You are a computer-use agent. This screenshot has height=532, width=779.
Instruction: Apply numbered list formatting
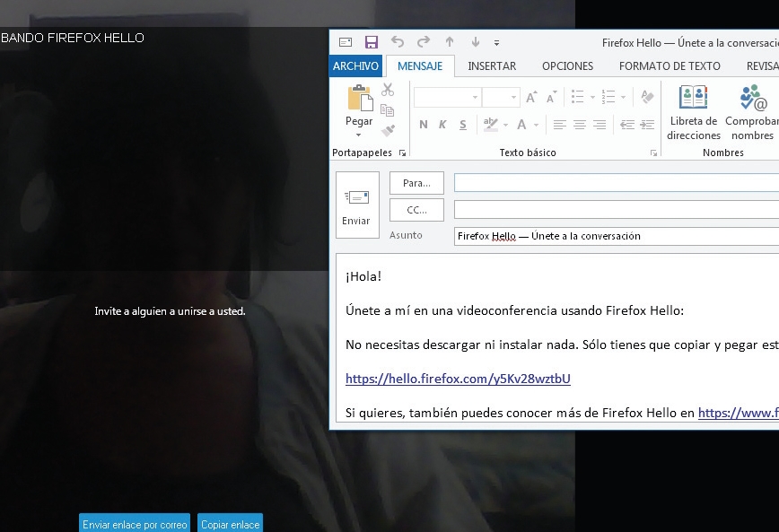click(x=608, y=97)
